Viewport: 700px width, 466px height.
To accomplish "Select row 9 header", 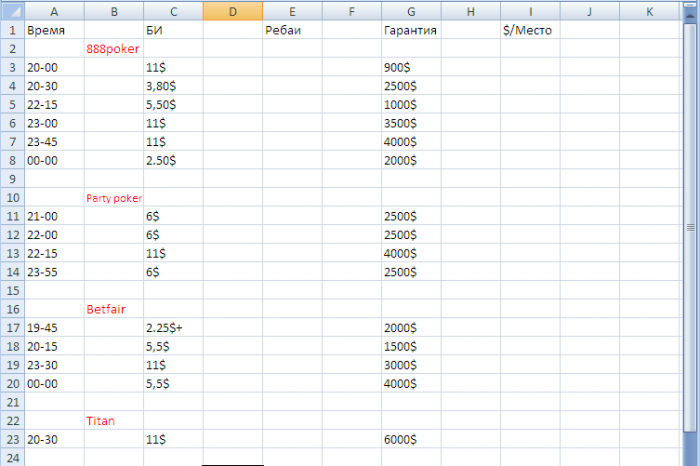I will pos(12,179).
